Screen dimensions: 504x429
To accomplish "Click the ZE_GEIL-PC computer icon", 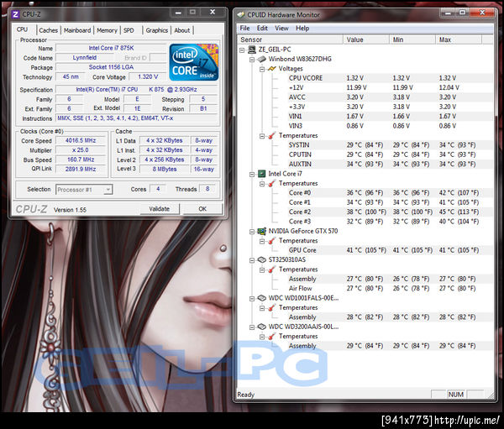I will (252, 50).
